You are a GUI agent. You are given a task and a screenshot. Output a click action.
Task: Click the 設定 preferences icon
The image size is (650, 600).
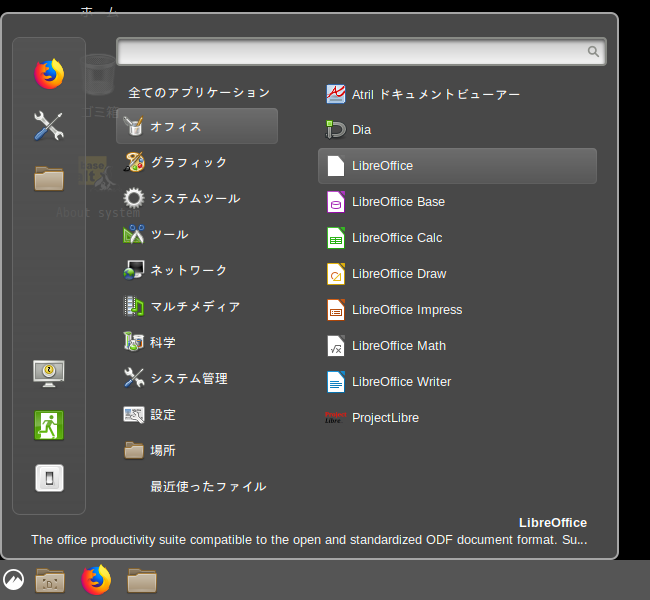[x=133, y=415]
